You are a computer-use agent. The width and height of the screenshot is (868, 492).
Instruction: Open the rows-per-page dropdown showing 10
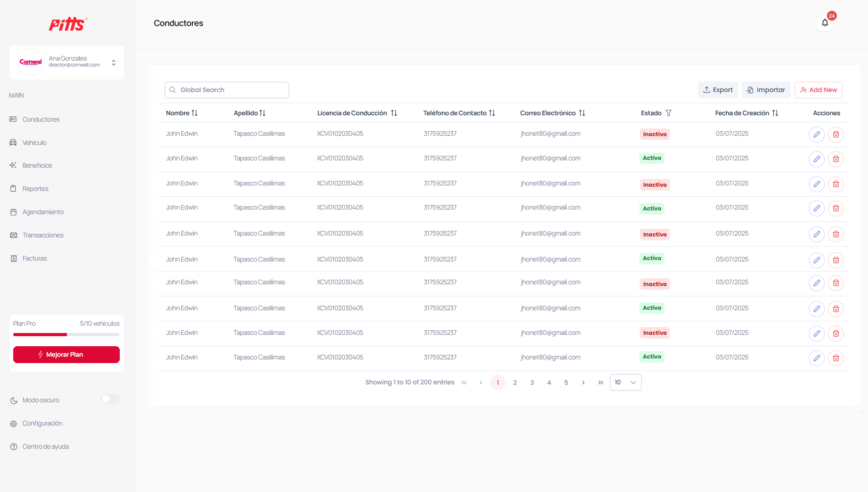tap(625, 382)
